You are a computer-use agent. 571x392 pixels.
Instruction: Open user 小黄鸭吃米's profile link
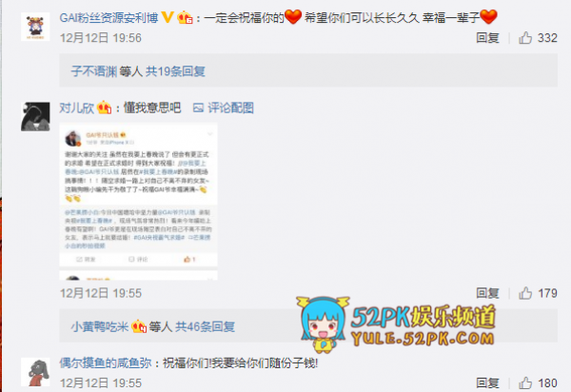[99, 326]
